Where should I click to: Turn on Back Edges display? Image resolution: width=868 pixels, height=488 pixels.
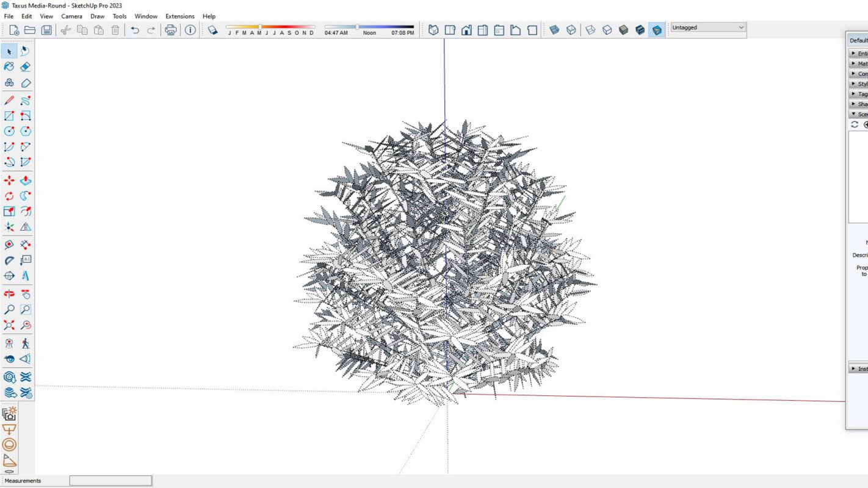click(570, 29)
